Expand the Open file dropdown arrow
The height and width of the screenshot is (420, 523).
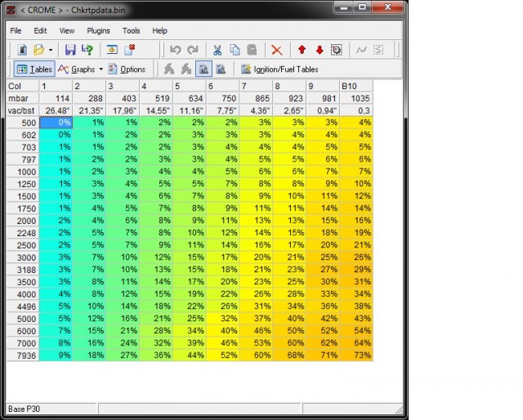[x=51, y=50]
